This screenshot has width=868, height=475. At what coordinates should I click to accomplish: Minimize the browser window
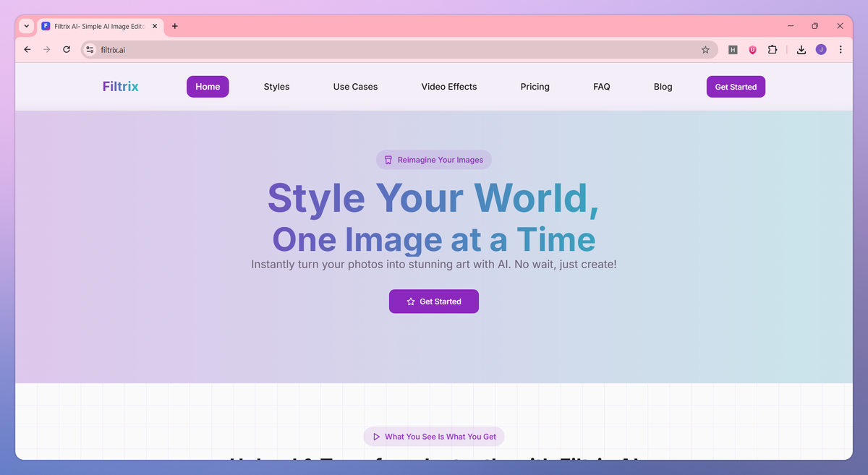(x=789, y=26)
